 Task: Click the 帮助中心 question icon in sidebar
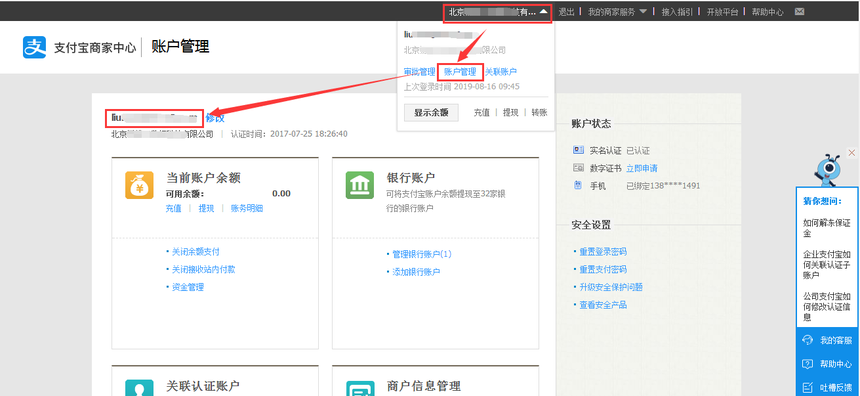(x=807, y=364)
